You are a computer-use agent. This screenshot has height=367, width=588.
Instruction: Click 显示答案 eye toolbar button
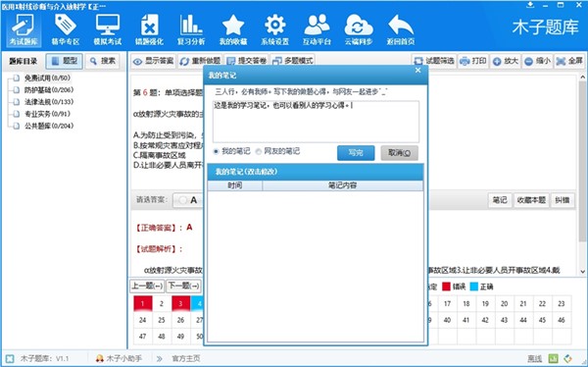click(x=154, y=61)
